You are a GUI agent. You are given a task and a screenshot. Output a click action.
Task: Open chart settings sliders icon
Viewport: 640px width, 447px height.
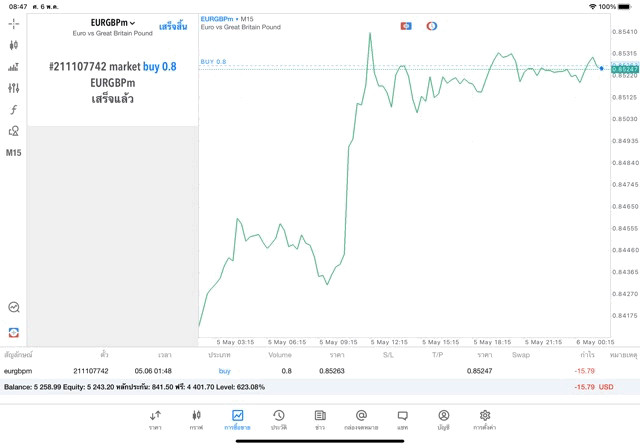(x=13, y=88)
